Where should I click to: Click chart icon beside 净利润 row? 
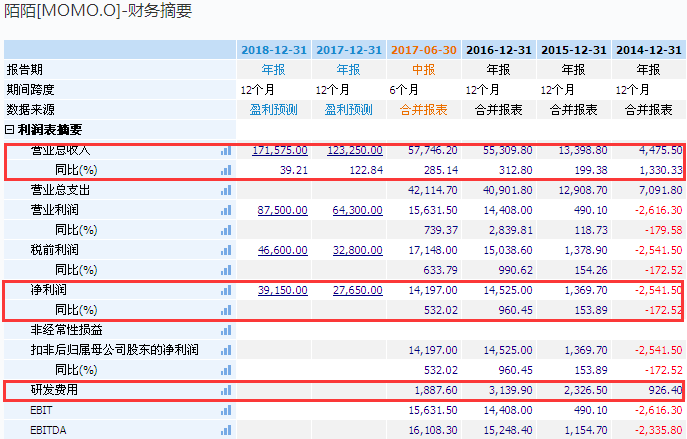pyautogui.click(x=225, y=290)
